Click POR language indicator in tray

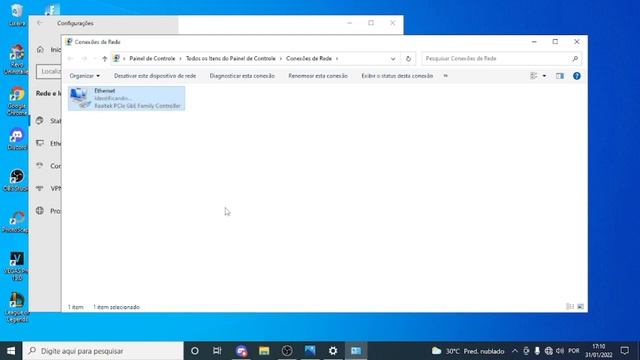coord(573,351)
